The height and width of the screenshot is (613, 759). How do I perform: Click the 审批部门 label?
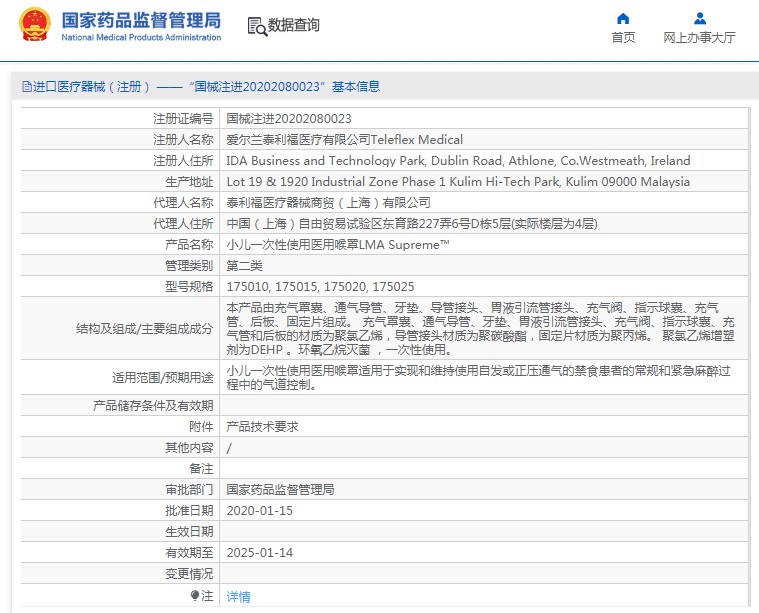[x=189, y=490]
